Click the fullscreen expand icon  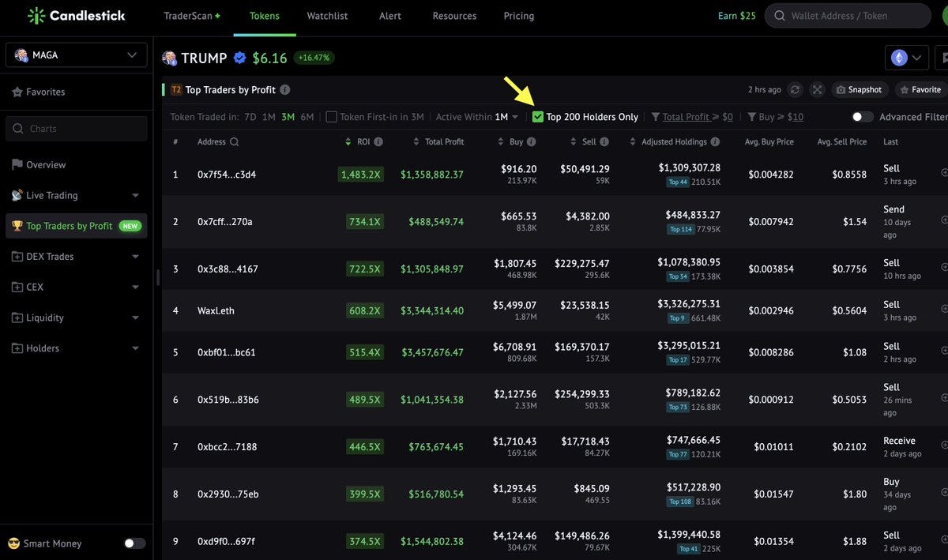pyautogui.click(x=817, y=90)
